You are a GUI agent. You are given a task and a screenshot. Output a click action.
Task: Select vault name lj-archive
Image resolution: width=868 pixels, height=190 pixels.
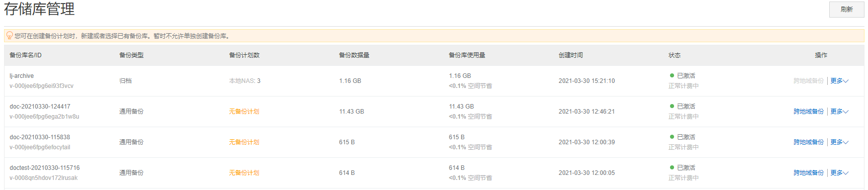pos(22,76)
